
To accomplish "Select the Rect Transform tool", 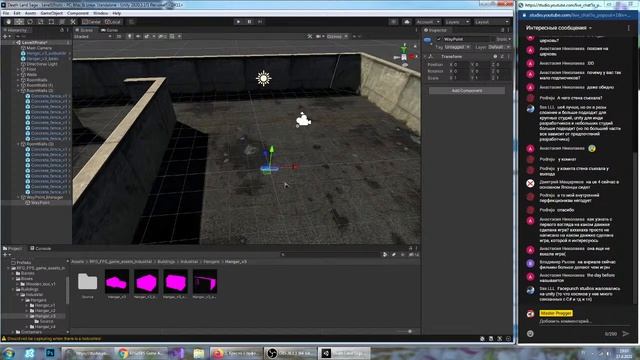I will 51,22.
